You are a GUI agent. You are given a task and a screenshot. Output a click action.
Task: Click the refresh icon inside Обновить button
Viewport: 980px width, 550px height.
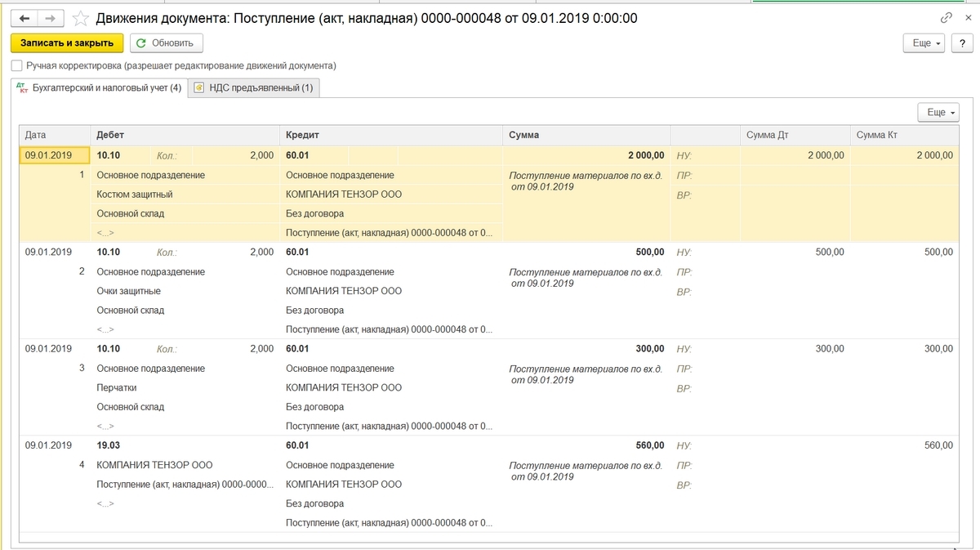tap(140, 42)
